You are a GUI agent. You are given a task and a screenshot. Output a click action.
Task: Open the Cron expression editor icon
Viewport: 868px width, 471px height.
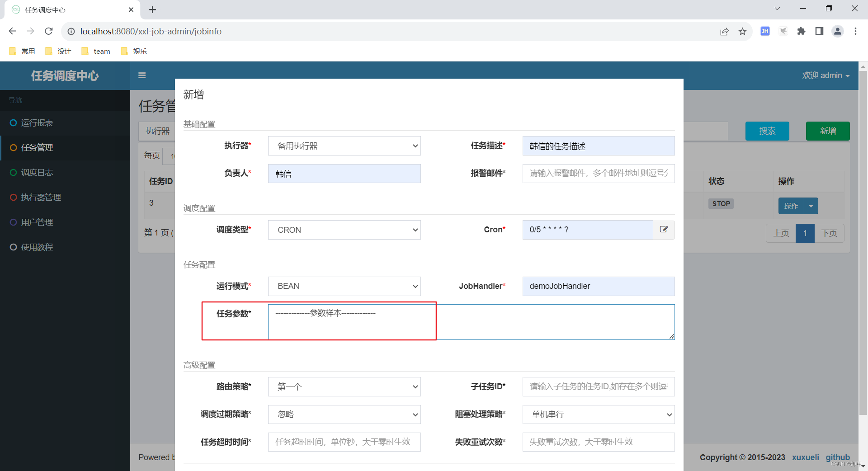(664, 230)
